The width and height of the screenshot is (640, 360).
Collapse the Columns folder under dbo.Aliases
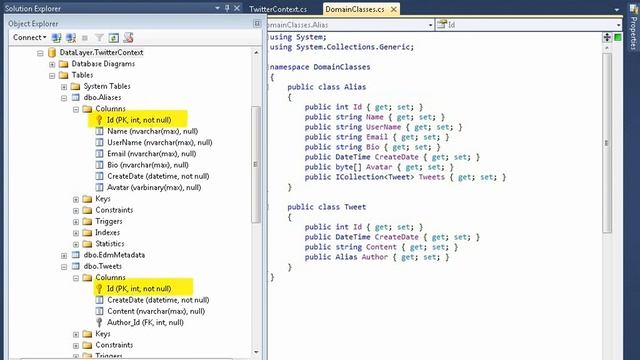[76, 109]
